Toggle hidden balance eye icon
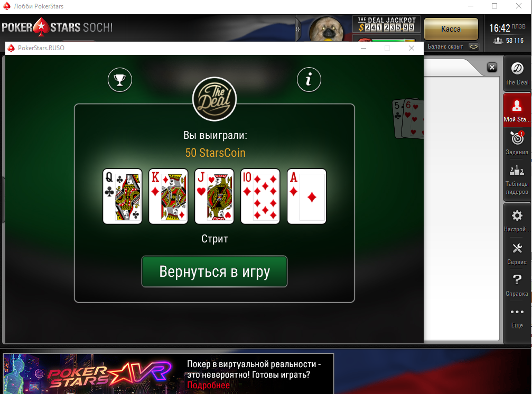532x394 pixels. tap(474, 46)
